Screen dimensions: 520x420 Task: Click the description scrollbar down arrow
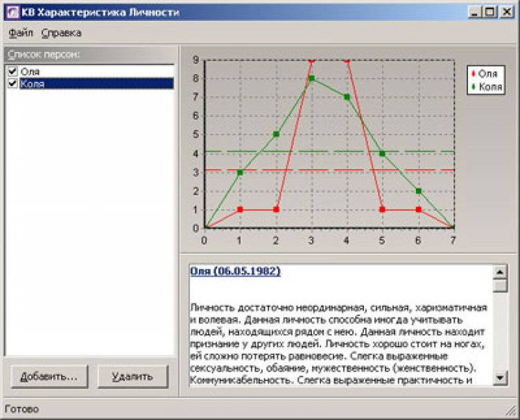pyautogui.click(x=500, y=378)
